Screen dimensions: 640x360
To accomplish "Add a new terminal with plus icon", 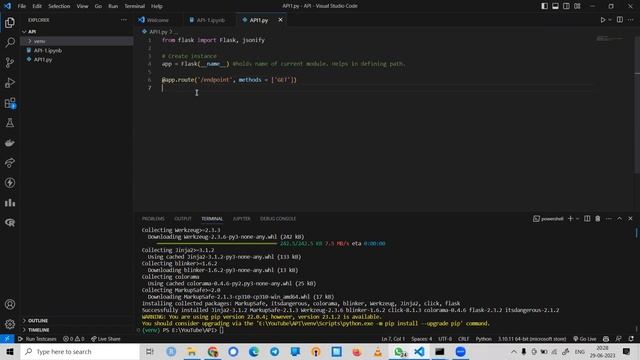I will point(570,219).
